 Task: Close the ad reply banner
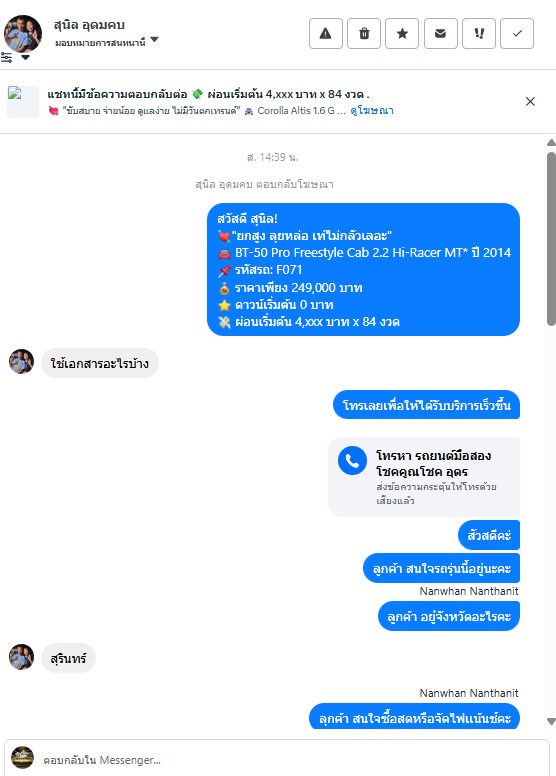tap(530, 101)
